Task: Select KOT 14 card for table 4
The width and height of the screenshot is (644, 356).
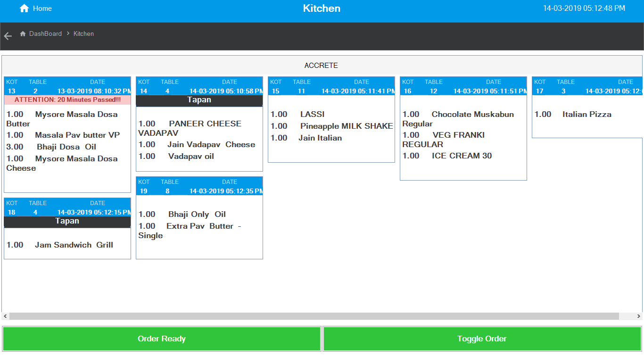Action: 199,86
